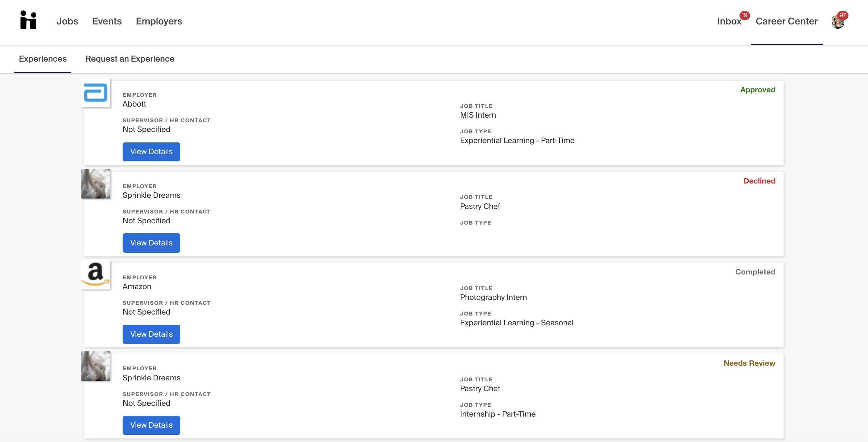868x442 pixels.
Task: View details for Needs Review experience
Action: (151, 425)
